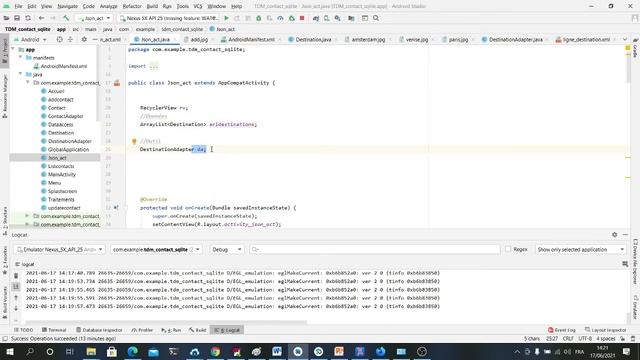Image resolution: width=640 pixels, height=360 pixels.
Task: Open the Build menu
Action: [152, 6]
